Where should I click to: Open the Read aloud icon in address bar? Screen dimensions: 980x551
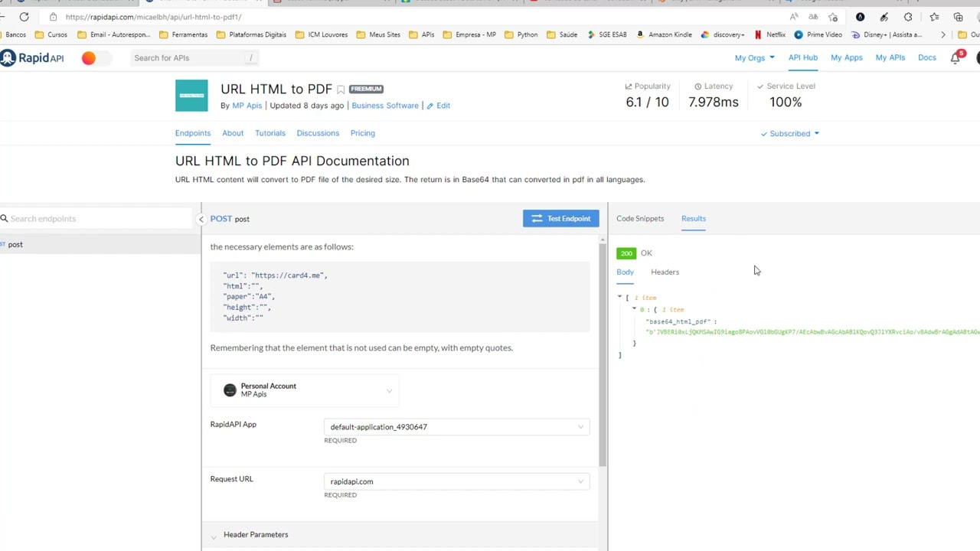793,17
